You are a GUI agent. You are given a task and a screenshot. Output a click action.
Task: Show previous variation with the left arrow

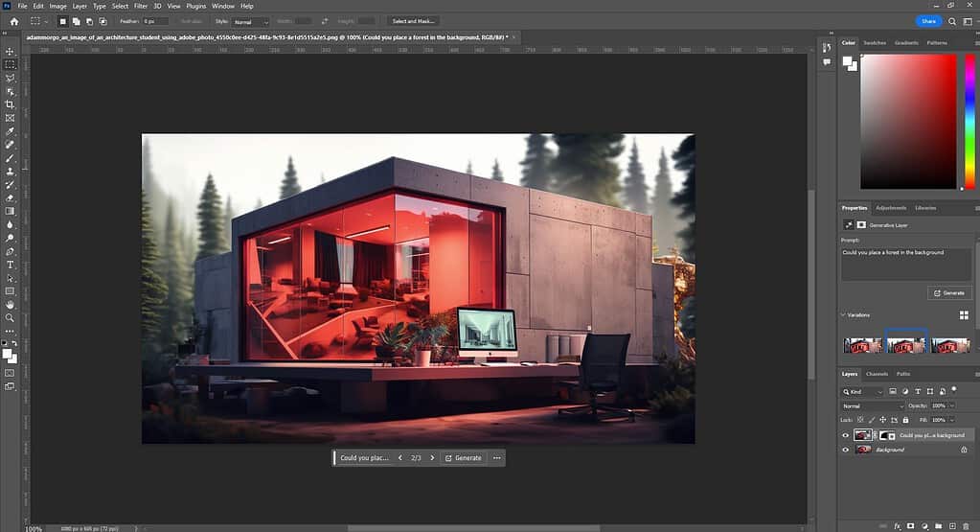click(400, 458)
